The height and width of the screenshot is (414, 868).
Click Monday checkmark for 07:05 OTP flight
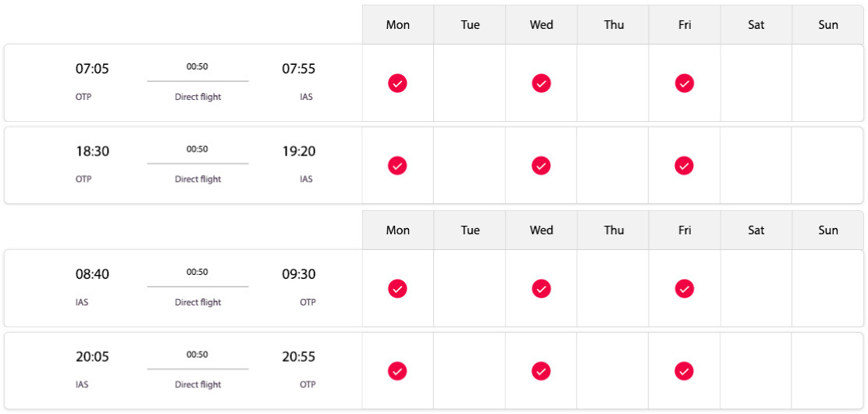pyautogui.click(x=397, y=83)
